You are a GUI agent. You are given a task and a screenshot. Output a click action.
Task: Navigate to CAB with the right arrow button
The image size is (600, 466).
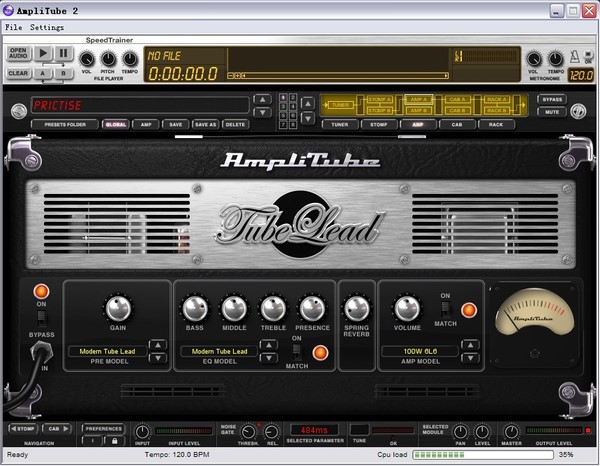click(x=57, y=429)
